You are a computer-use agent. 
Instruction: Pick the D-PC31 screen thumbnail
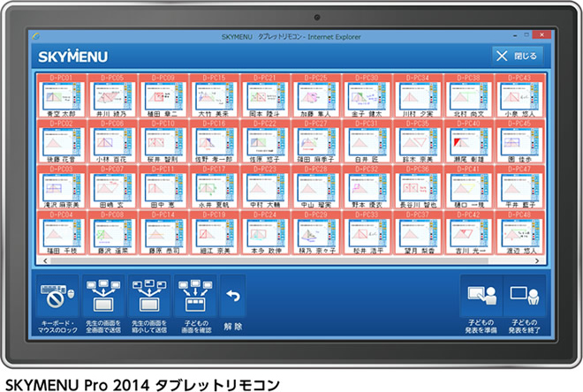point(367,141)
